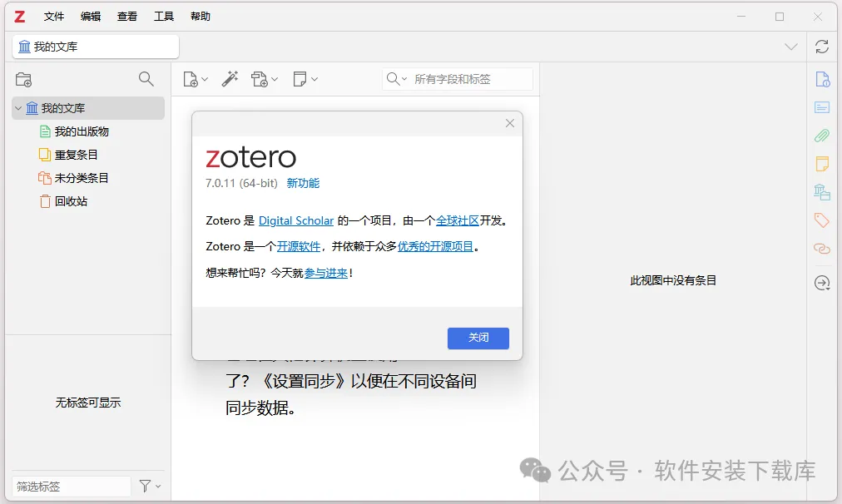Click the tags pane icon
Screen dimensions: 842x504
coord(821,220)
